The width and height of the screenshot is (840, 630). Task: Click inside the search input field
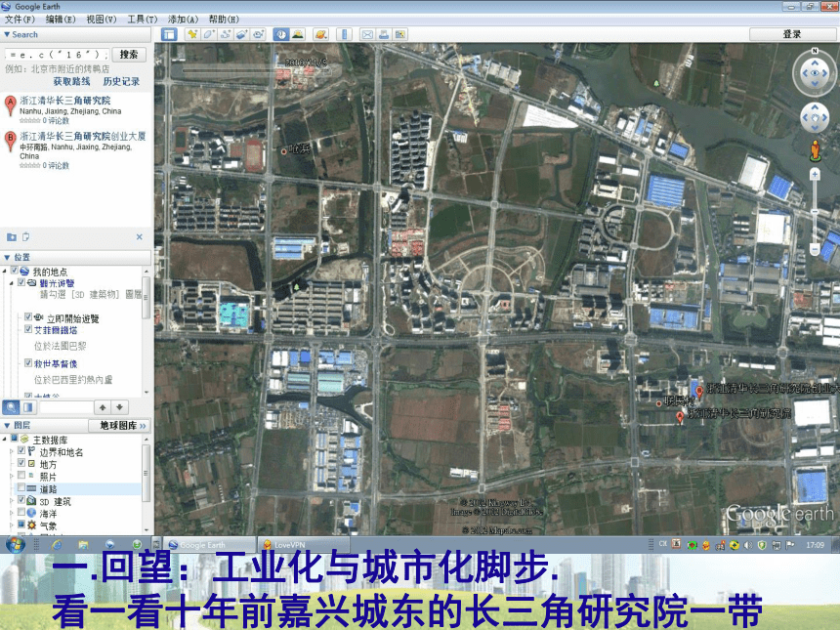(x=57, y=55)
